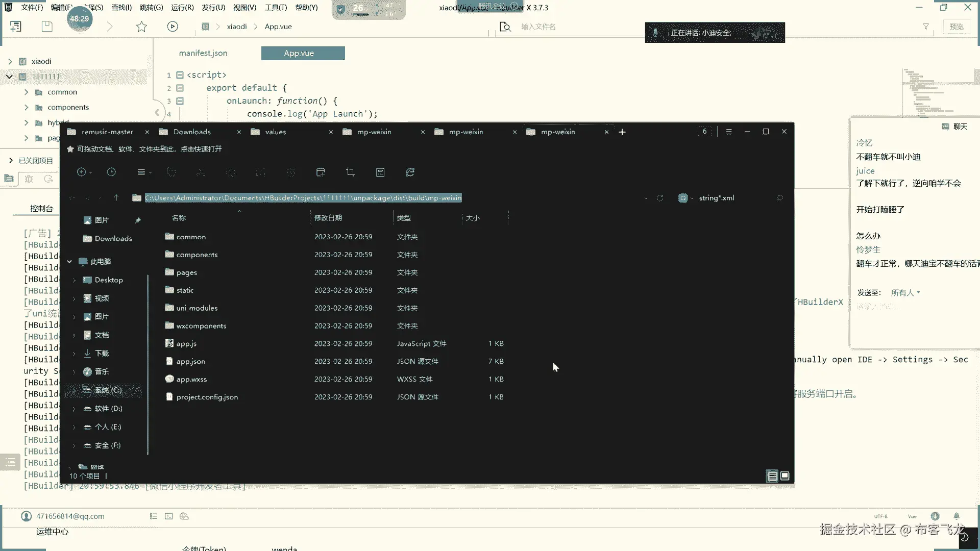Expand the xiaodi project tree node
This screenshot has width=980, height=551.
coord(10,61)
